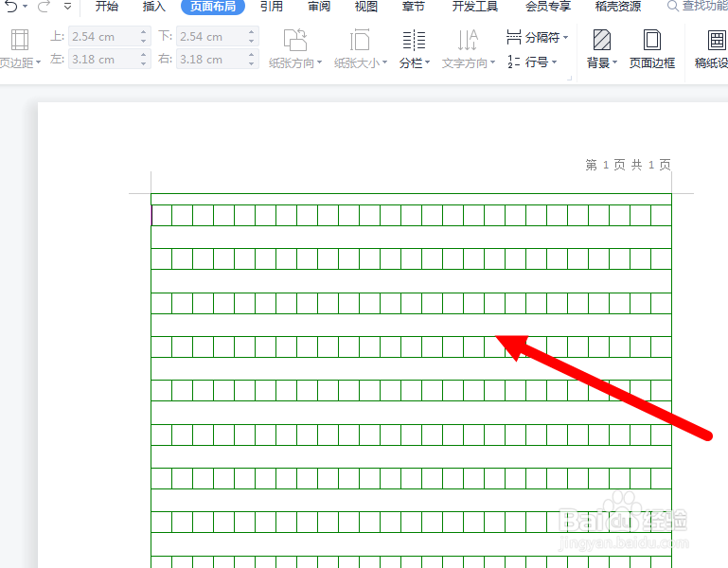The width and height of the screenshot is (728, 568).
Task: Expand the quick access toolbar customize menu
Action: point(68,7)
